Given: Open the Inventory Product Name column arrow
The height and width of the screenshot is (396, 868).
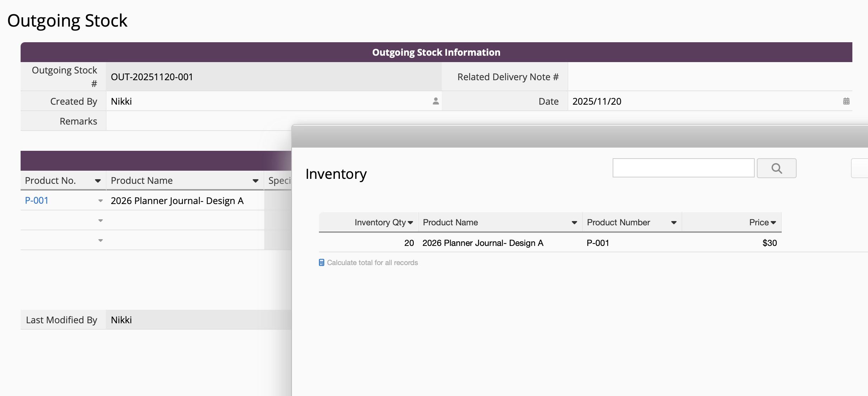Looking at the screenshot, I should [574, 223].
